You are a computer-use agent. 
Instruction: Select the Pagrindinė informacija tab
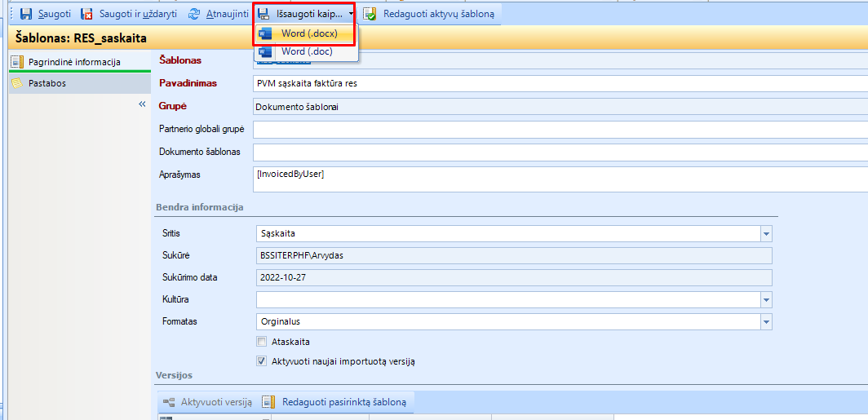[x=73, y=62]
